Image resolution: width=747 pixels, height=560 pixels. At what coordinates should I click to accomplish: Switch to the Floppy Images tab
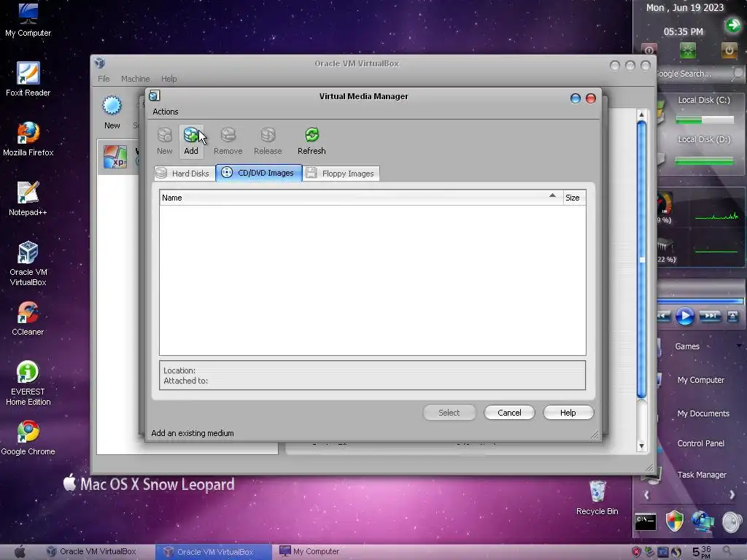[x=341, y=174]
